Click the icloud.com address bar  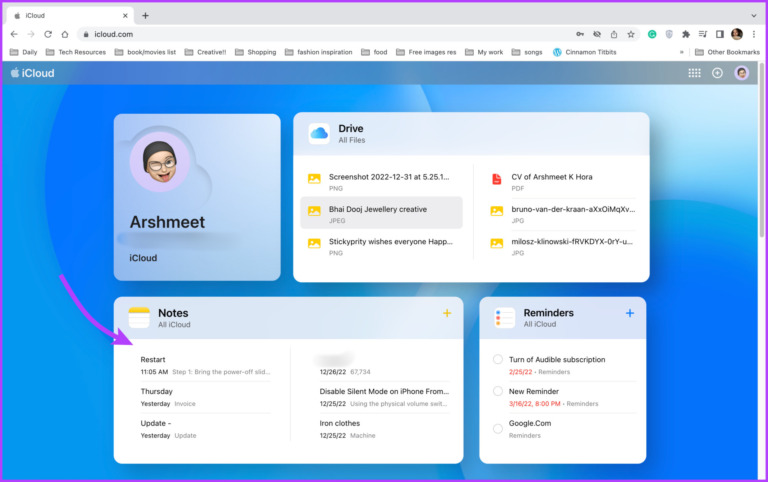point(300,34)
